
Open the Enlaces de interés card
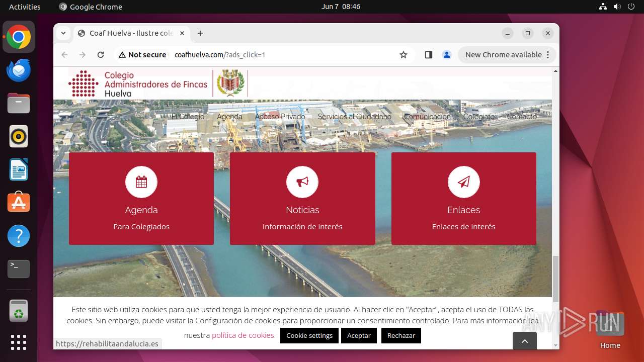(464, 199)
